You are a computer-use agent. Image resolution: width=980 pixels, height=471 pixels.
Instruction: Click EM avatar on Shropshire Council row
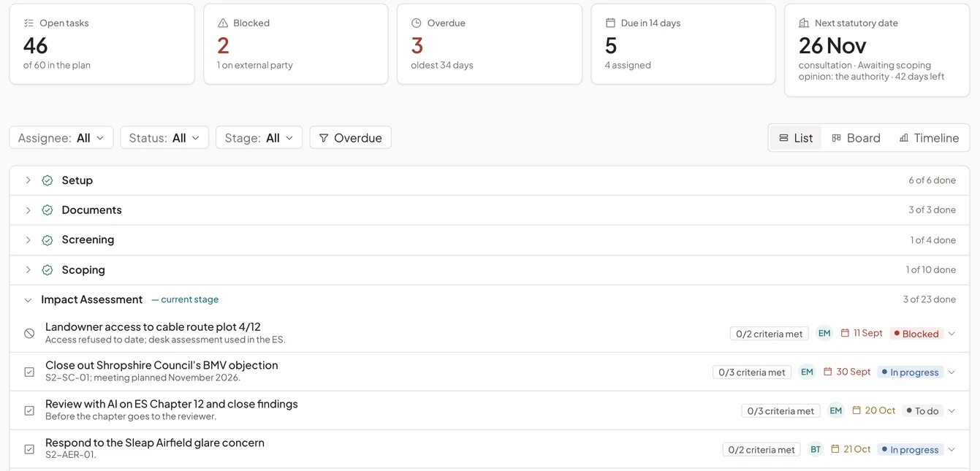coord(807,372)
